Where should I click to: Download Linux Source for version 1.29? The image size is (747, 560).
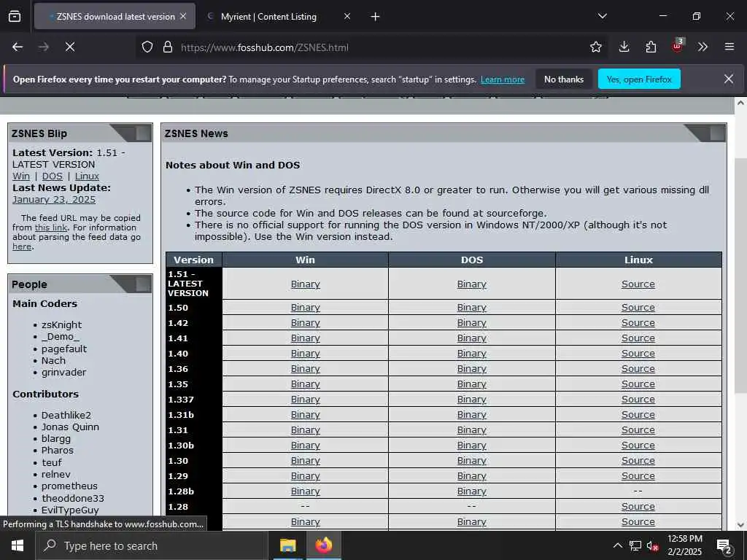click(x=638, y=475)
